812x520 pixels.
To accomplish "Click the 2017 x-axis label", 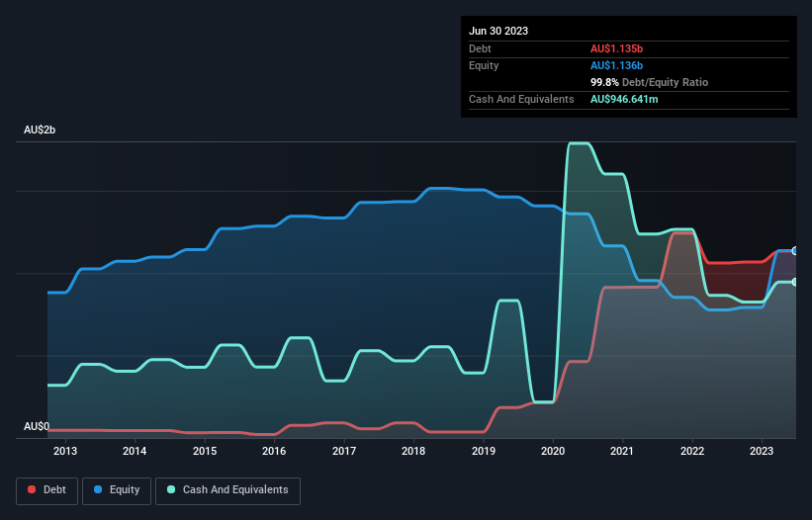I will tap(344, 452).
